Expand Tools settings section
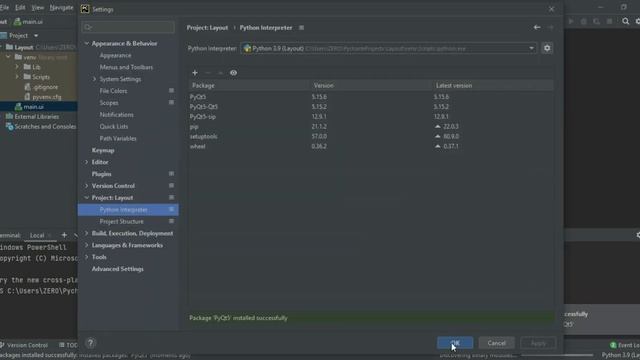This screenshot has width=640, height=360. (87, 257)
